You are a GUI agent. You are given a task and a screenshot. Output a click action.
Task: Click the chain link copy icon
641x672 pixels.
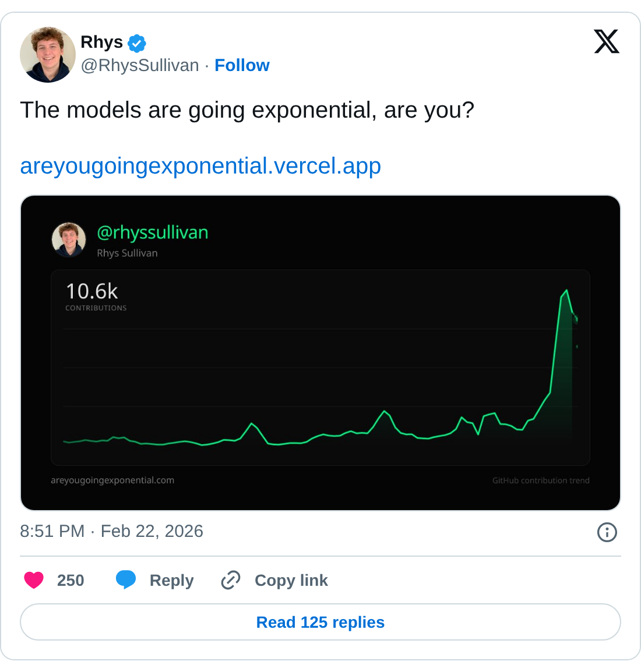coord(231,580)
